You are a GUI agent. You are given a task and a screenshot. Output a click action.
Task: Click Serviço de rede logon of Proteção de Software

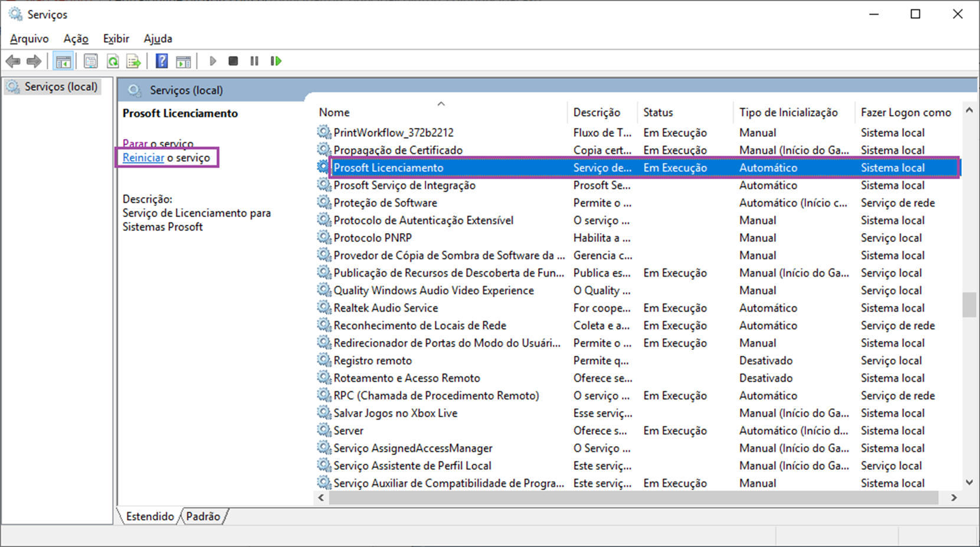tap(898, 202)
